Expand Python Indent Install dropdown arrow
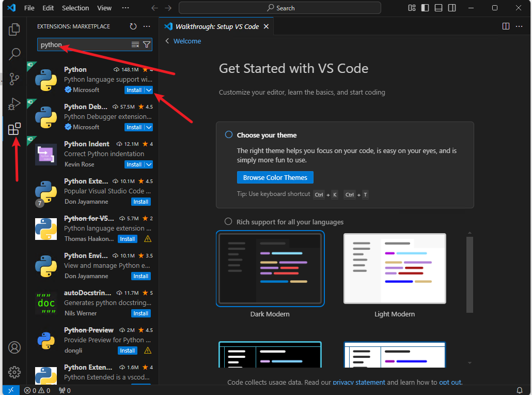 click(149, 164)
